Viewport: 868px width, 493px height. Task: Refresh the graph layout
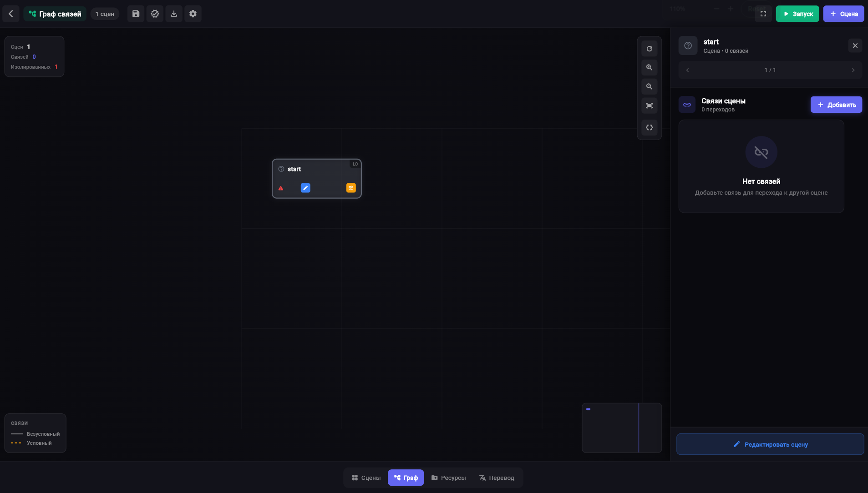coord(650,49)
